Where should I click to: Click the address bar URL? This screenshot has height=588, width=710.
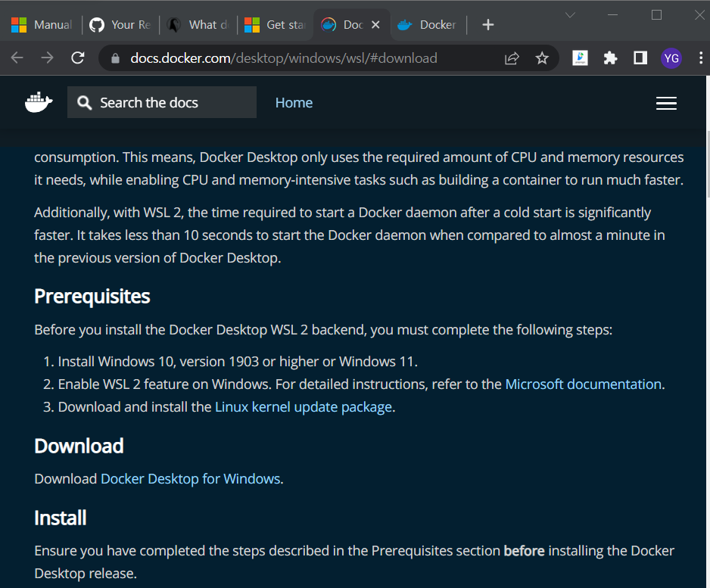(x=283, y=58)
